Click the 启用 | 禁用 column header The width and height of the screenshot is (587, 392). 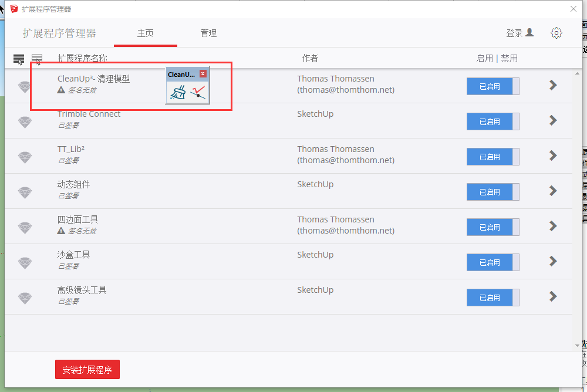point(497,58)
